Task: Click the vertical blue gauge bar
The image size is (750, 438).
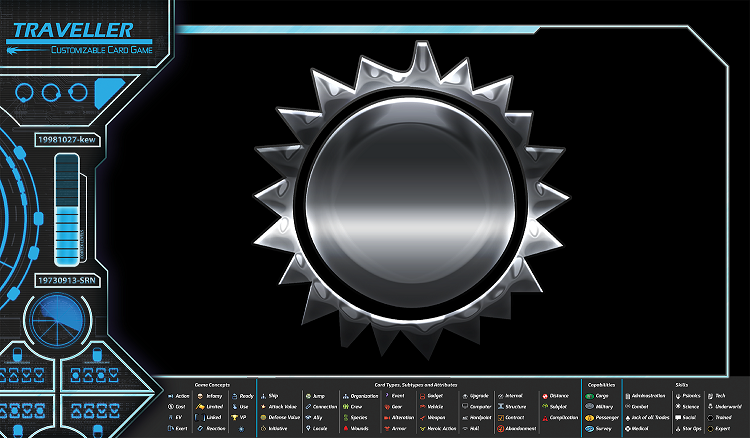Action: pyautogui.click(x=67, y=209)
